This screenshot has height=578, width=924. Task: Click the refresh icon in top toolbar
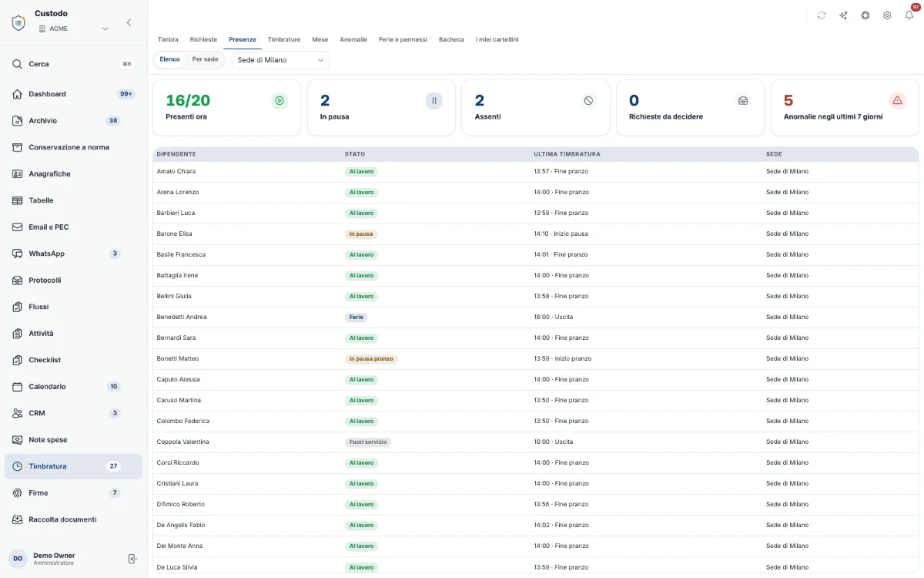[x=822, y=15]
